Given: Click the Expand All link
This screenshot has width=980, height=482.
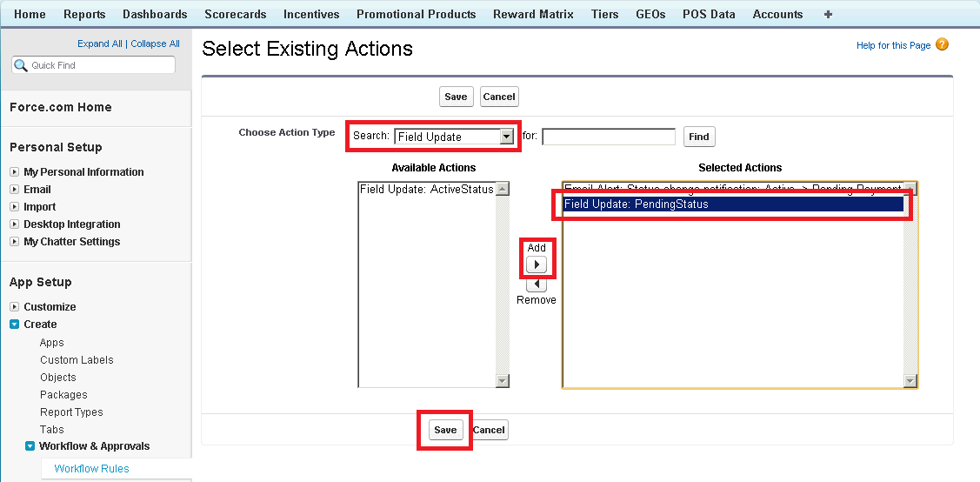Looking at the screenshot, I should (99, 44).
